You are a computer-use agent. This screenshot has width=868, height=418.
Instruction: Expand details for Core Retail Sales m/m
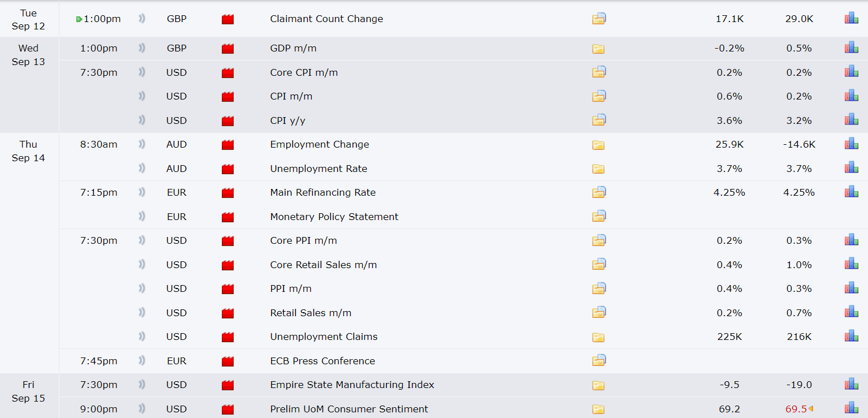(599, 264)
